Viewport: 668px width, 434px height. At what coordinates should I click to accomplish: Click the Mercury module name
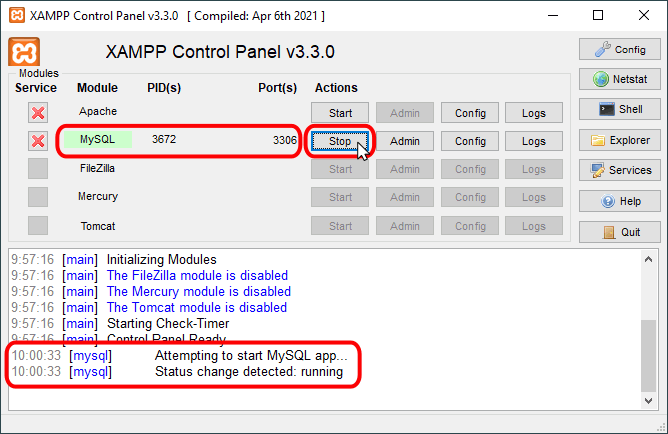click(x=98, y=196)
